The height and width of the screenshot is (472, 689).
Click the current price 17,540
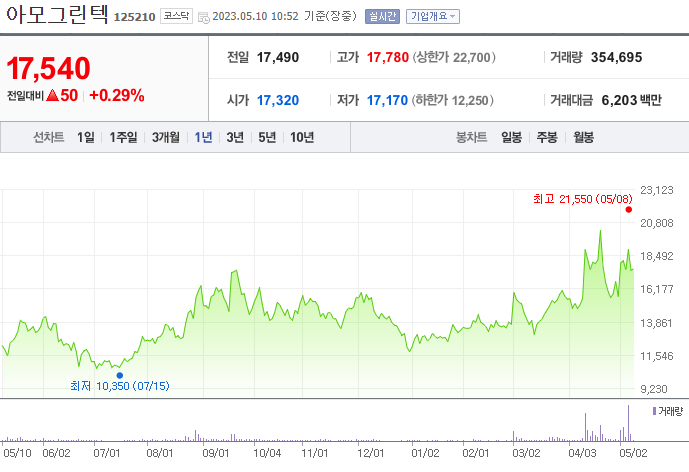[x=48, y=68]
